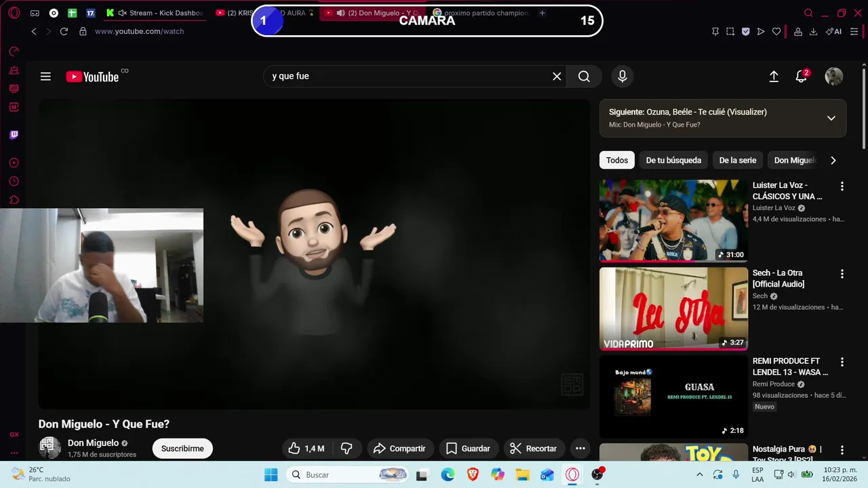Open more actions ellipsis below video
This screenshot has width=868, height=488.
pos(580,449)
